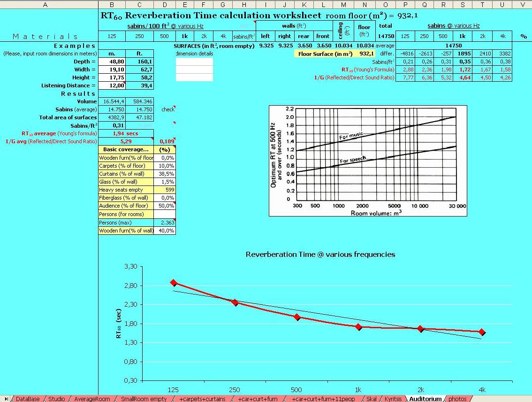
Task: Open the Skal sheet tab
Action: pos(371,399)
